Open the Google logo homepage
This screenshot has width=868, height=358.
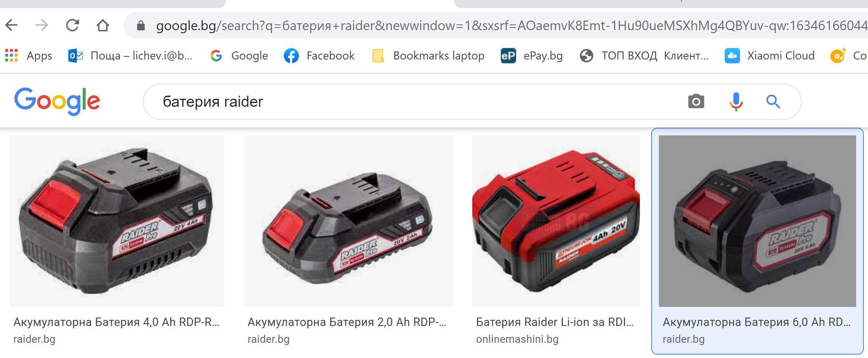57,101
